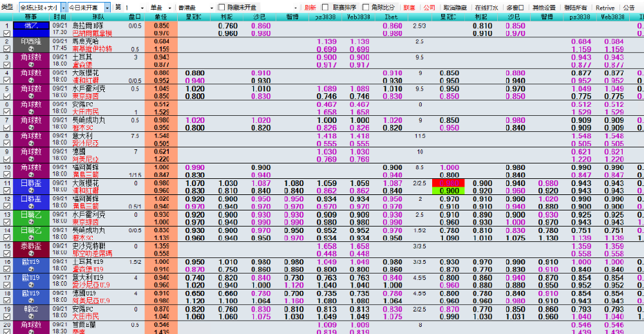644x334 pixels.
Task: Click best odds 1.548 in row 8
Action: point(162,136)
